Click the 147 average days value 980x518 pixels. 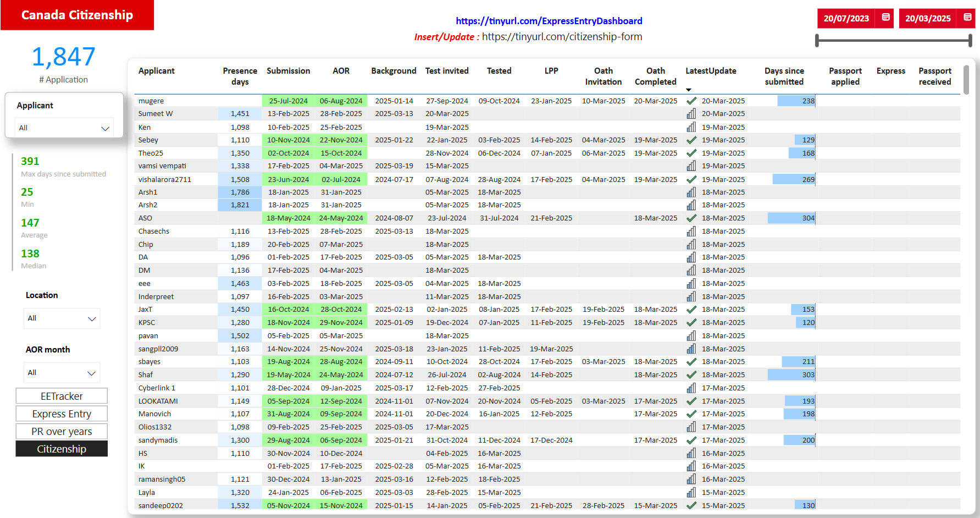coord(30,223)
